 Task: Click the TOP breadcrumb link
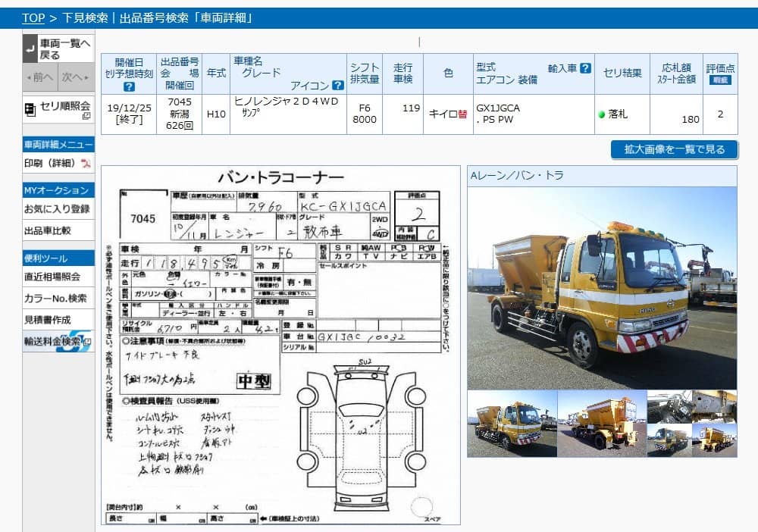(x=33, y=18)
